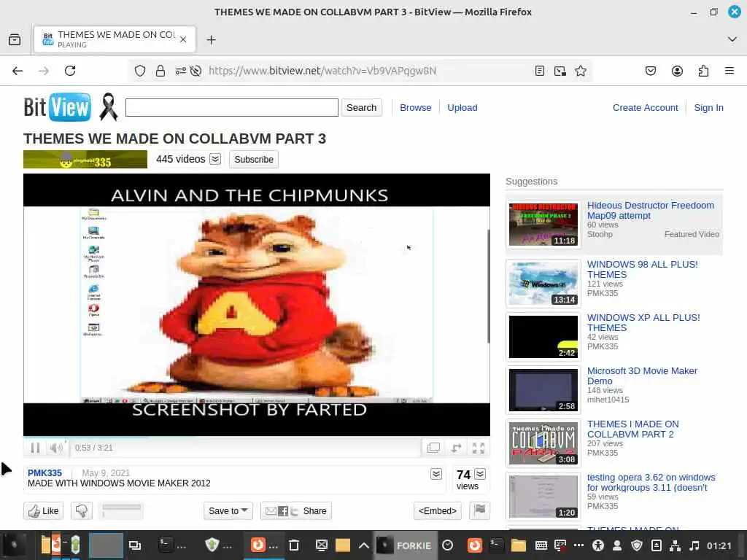Image resolution: width=747 pixels, height=560 pixels.
Task: Pause the video playback
Action: point(35,448)
